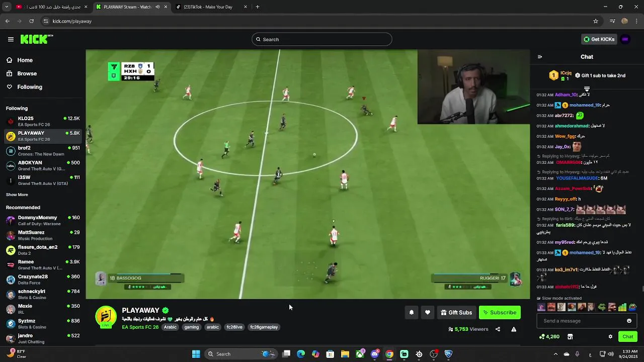Open DommyxMommy recommended channel
Image resolution: width=644 pixels, height=362 pixels.
coord(43,221)
